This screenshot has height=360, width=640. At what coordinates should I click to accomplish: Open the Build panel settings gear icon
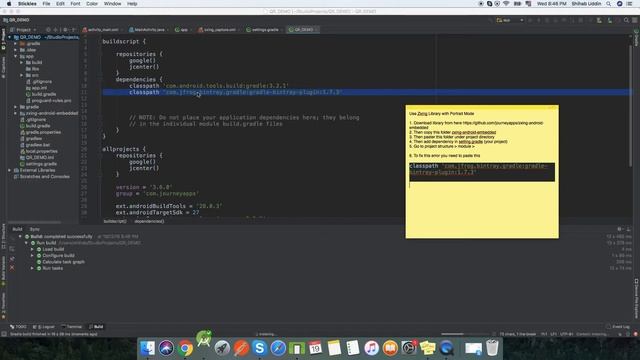click(620, 229)
